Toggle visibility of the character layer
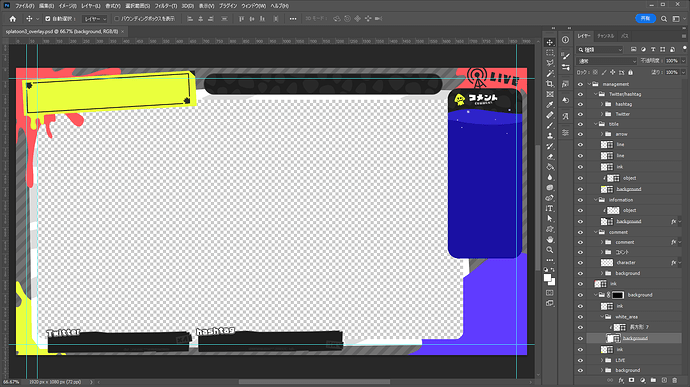Viewport: 690px width, 387px height. point(580,262)
